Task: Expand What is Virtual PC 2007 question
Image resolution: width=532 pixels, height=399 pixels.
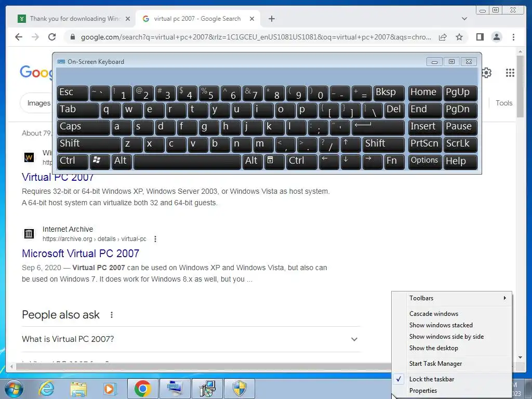Action: pos(191,339)
